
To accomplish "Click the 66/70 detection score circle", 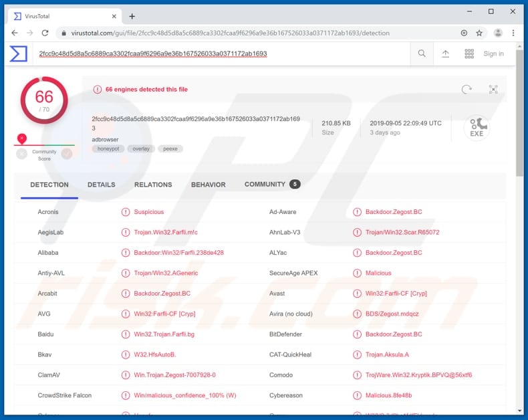I will point(44,100).
